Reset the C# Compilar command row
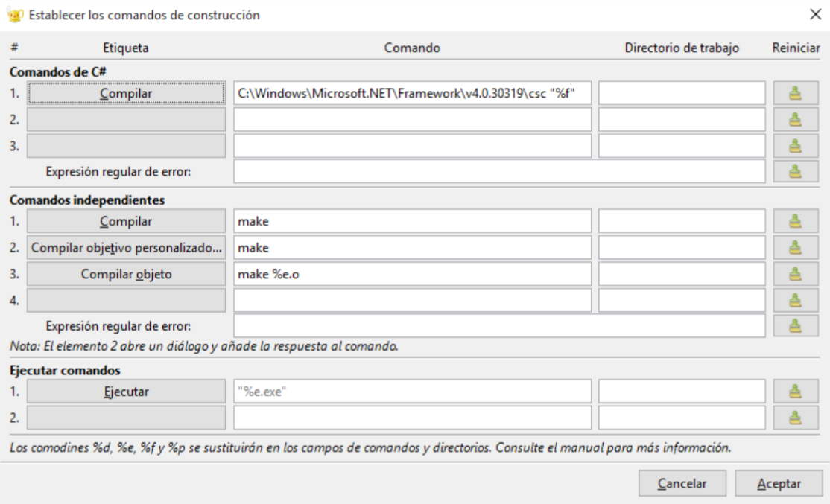 [x=796, y=93]
